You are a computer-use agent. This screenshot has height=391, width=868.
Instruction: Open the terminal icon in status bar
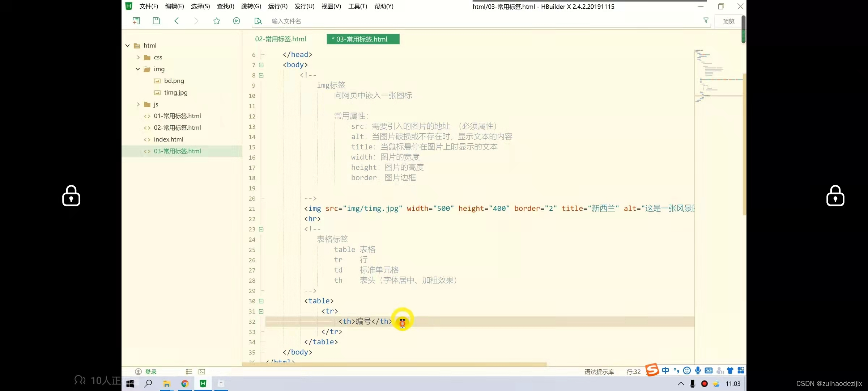point(202,372)
